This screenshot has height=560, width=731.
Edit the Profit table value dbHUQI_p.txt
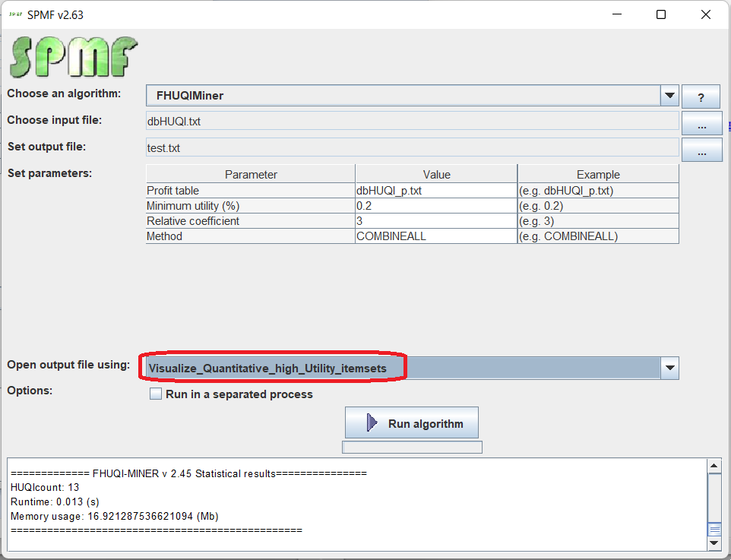435,191
